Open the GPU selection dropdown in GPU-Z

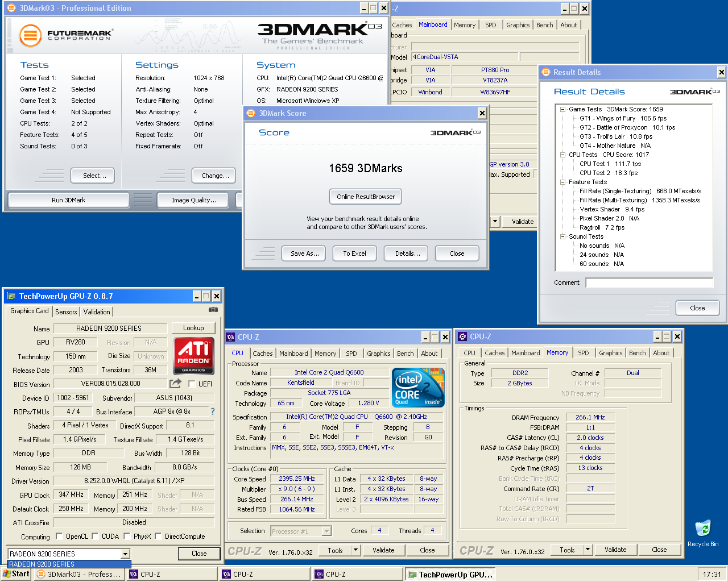click(x=125, y=554)
